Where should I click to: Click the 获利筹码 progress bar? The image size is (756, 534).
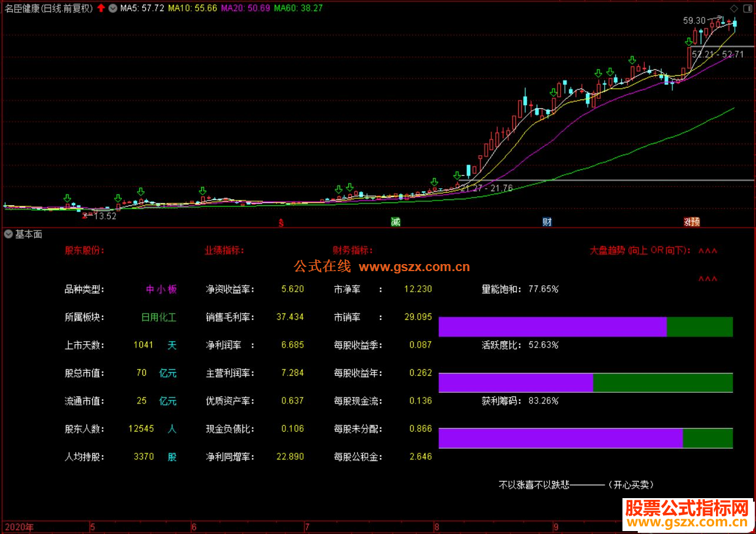pos(586,439)
